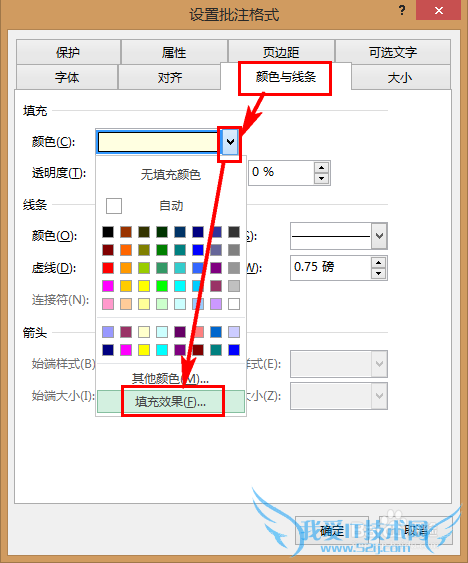Viewport: 468px width, 563px height.
Task: Open dialog help with the ? button
Action: click(x=402, y=10)
